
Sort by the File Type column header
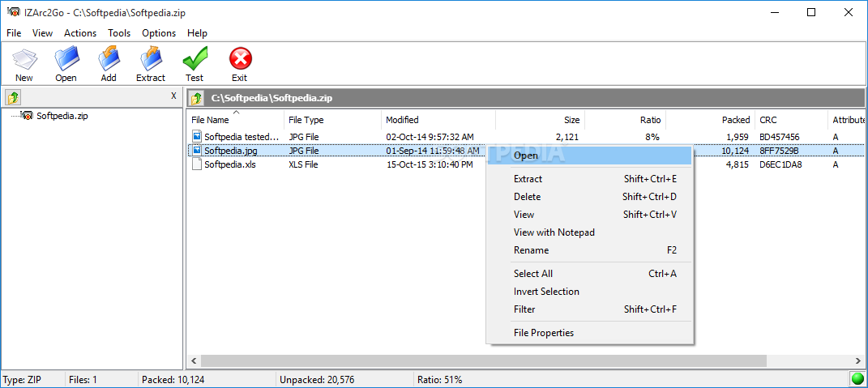tap(333, 120)
